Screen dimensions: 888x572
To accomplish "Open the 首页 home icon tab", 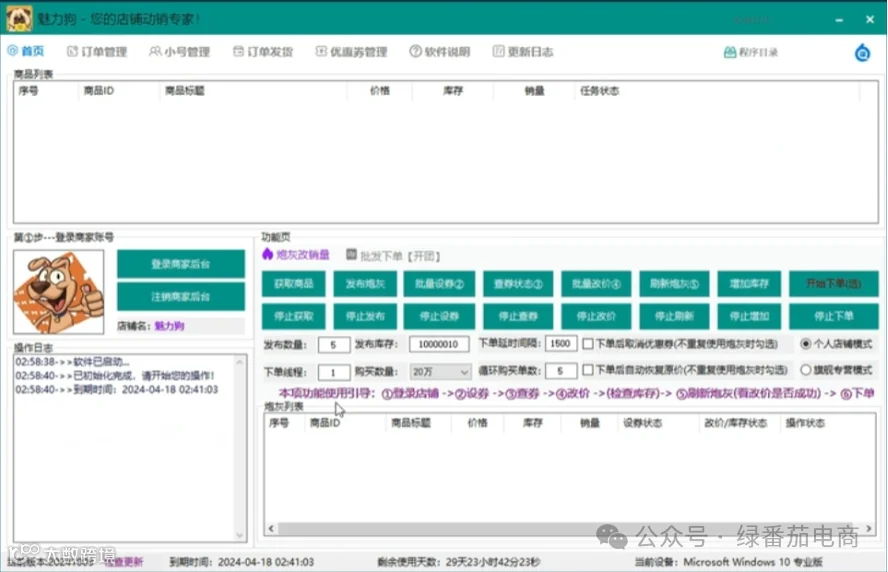I will [x=12, y=51].
